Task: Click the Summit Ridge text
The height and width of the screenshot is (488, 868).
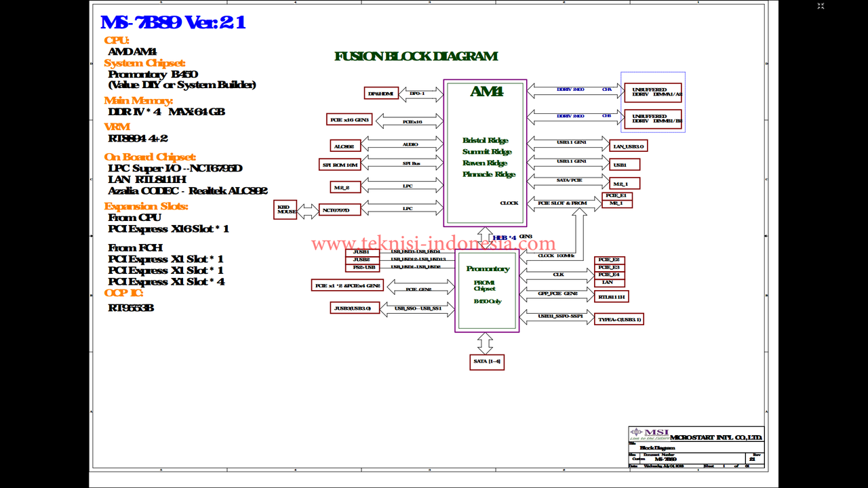Action: pos(487,152)
